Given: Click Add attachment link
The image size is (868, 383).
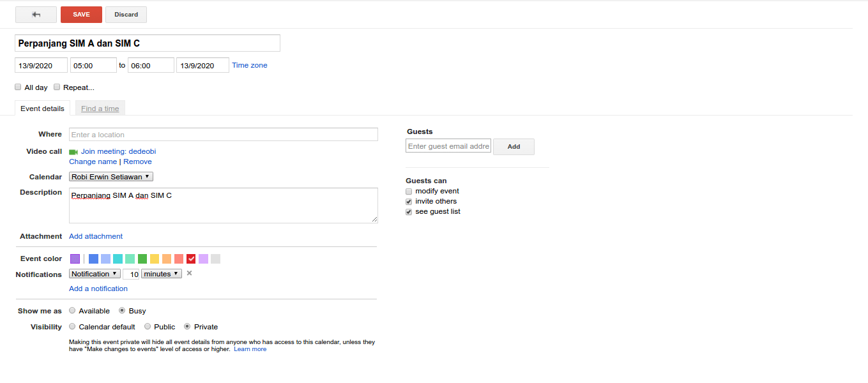Looking at the screenshot, I should (x=96, y=236).
